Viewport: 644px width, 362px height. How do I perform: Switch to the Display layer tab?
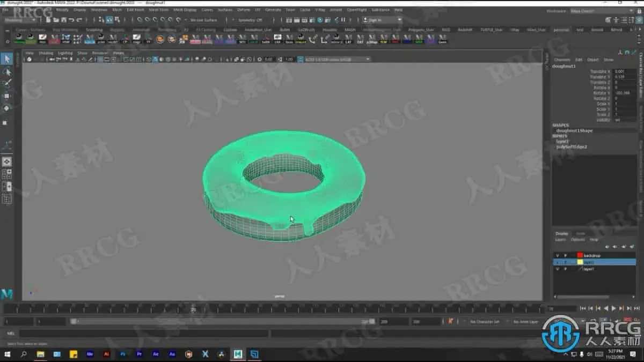coord(562,233)
